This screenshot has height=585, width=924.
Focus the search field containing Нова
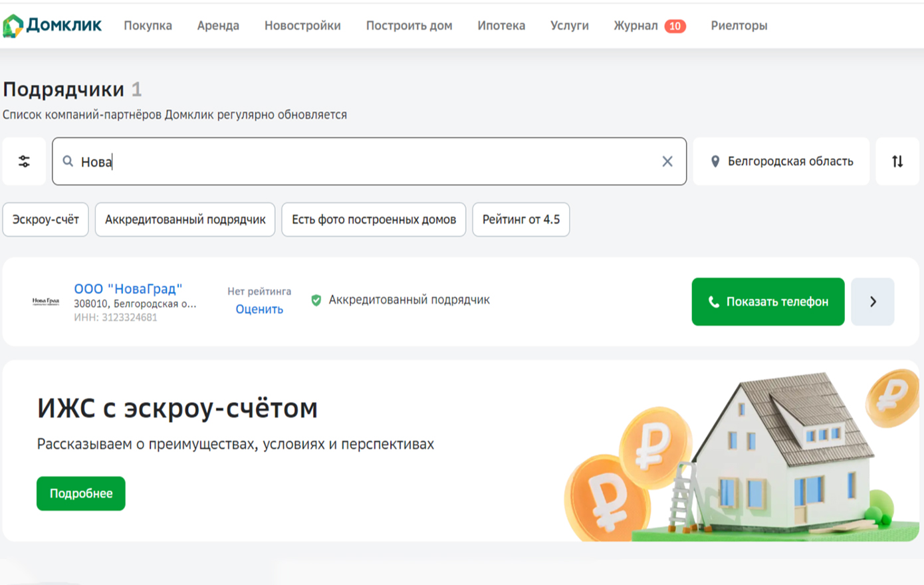tap(369, 162)
